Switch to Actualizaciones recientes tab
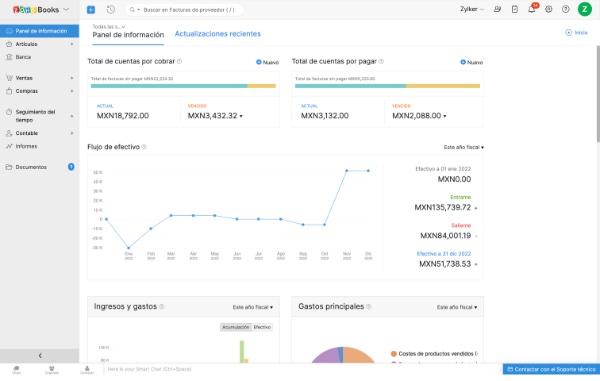The width and height of the screenshot is (600, 381). coord(217,34)
